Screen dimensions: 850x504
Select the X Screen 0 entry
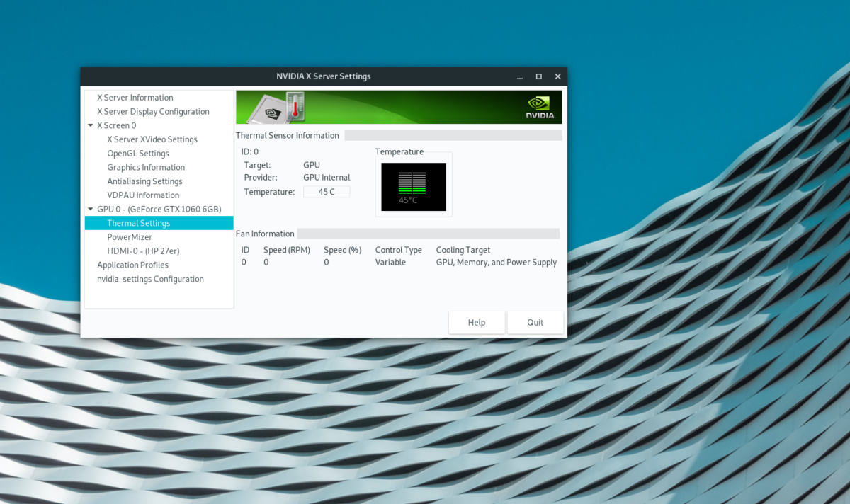click(x=117, y=125)
